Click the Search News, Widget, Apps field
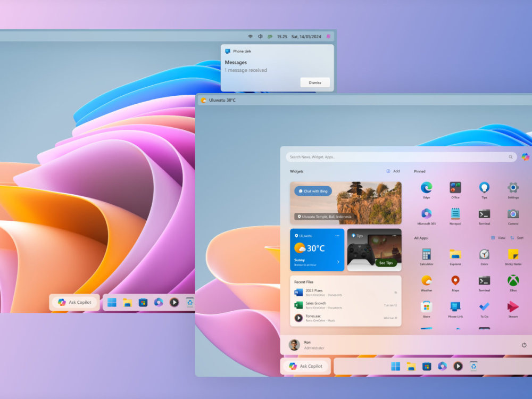 point(401,157)
